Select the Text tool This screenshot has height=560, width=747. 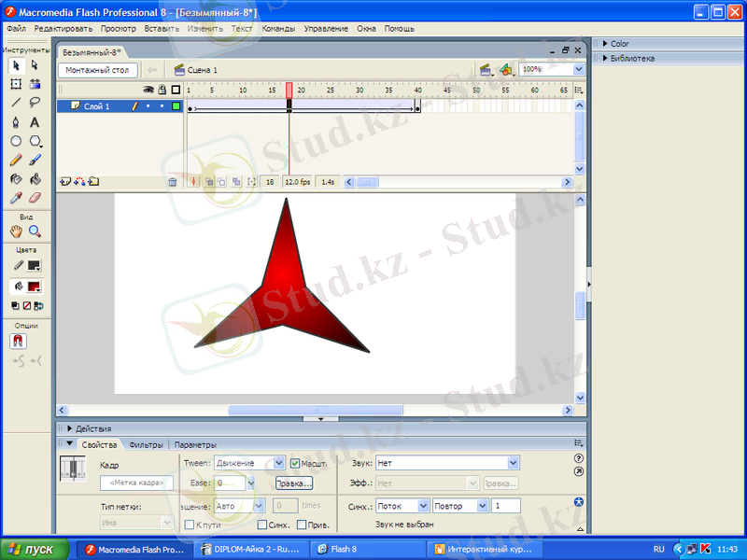[35, 122]
